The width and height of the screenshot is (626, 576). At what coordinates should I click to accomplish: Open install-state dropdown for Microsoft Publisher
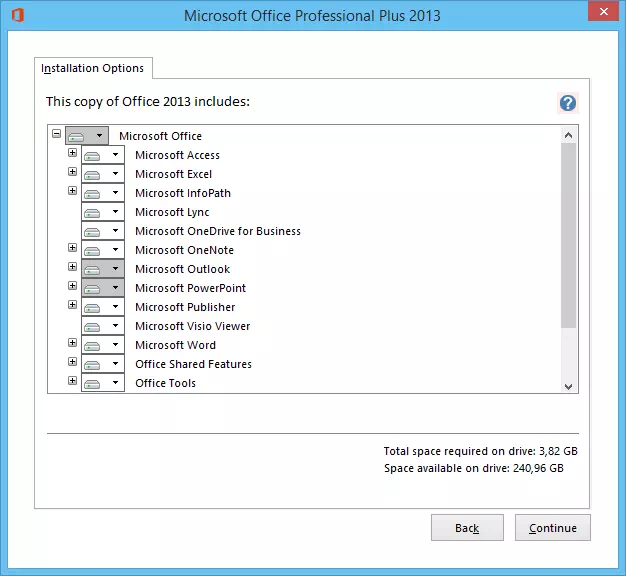point(103,307)
